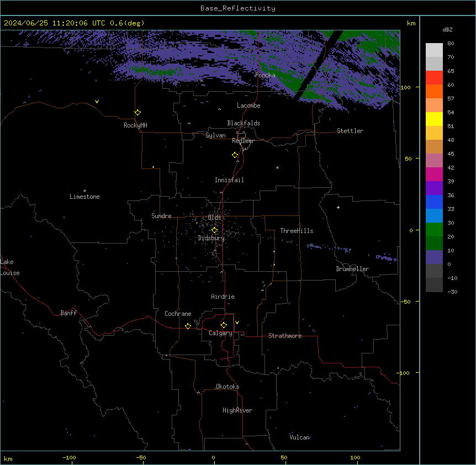This screenshot has width=476, height=465.
Task: Click the dBZ legend heading
Action: tap(447, 29)
